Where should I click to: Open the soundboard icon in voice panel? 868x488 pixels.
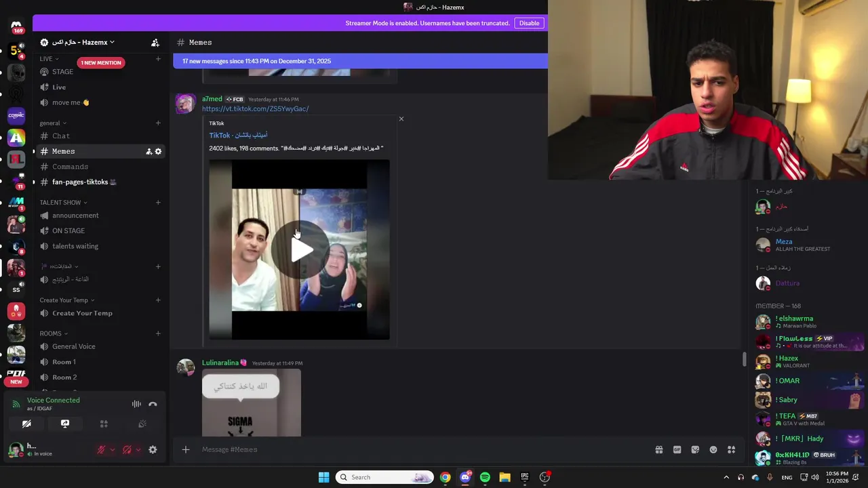click(x=142, y=424)
